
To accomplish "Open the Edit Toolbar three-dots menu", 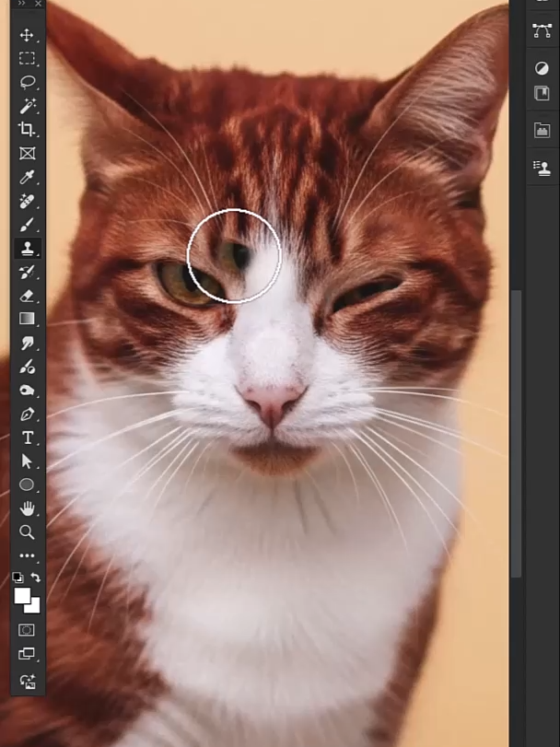I will pyautogui.click(x=27, y=555).
